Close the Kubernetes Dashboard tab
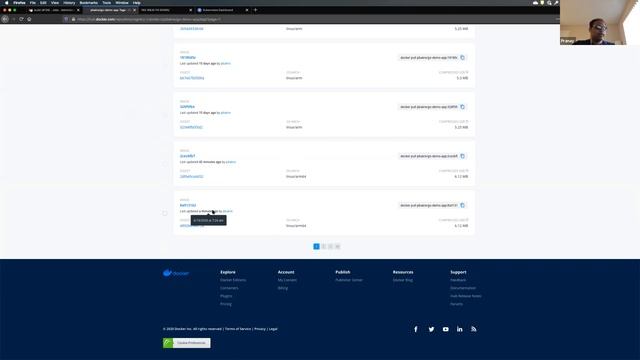Viewport: 640px width, 360px height. pos(247,10)
